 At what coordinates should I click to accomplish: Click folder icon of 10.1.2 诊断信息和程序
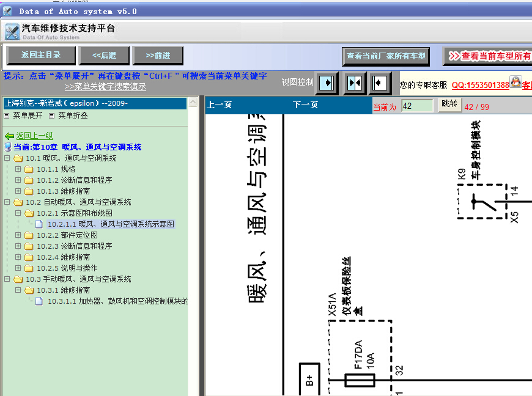click(29, 180)
